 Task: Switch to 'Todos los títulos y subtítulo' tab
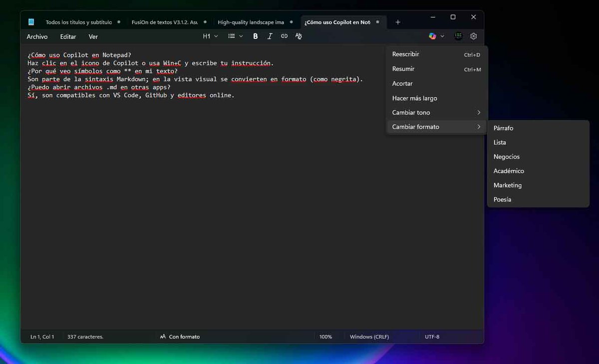pos(79,22)
